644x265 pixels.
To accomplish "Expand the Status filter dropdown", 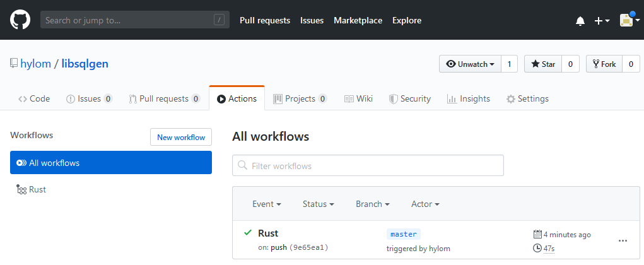I will 319,204.
